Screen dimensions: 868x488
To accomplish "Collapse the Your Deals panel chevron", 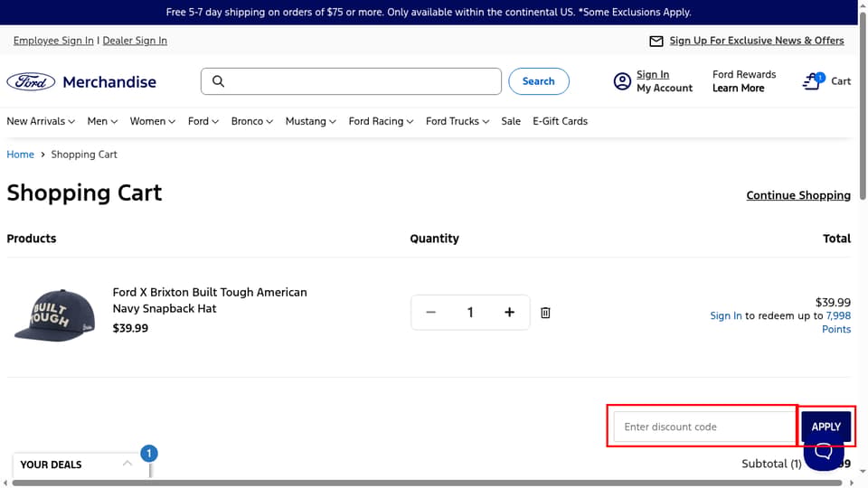I will pos(127,464).
